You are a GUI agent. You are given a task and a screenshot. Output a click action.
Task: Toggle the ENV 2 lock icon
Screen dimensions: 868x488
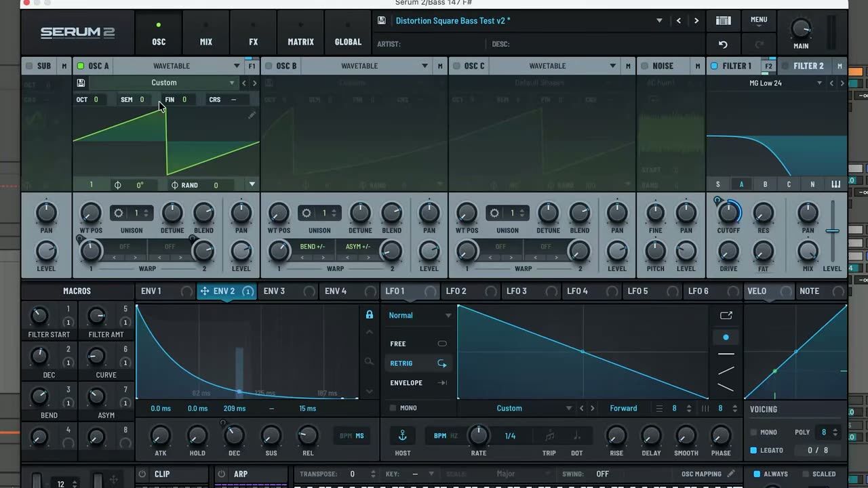(370, 314)
